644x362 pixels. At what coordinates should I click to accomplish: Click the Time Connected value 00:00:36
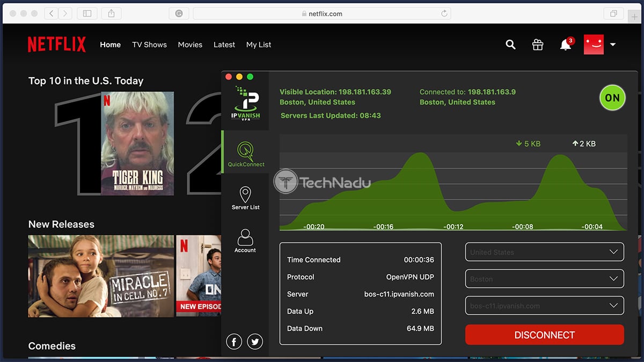419,260
